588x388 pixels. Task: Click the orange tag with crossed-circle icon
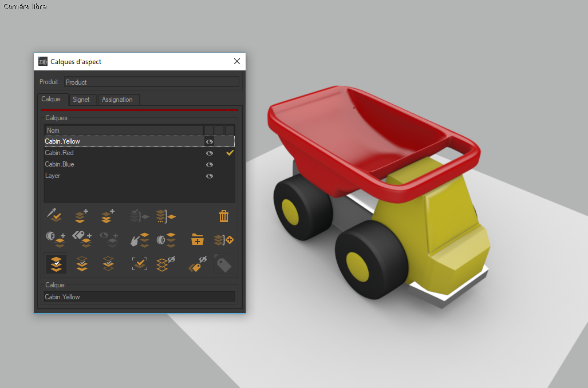(x=198, y=264)
